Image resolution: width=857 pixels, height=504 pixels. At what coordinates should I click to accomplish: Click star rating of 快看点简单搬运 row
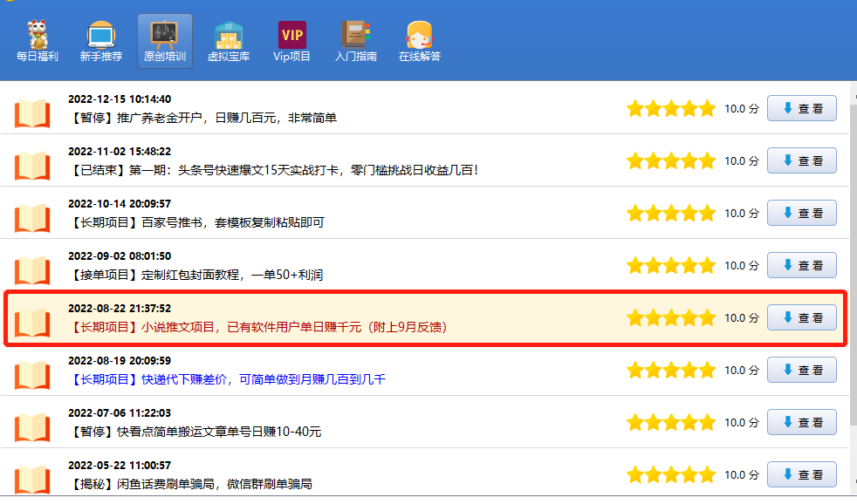671,422
